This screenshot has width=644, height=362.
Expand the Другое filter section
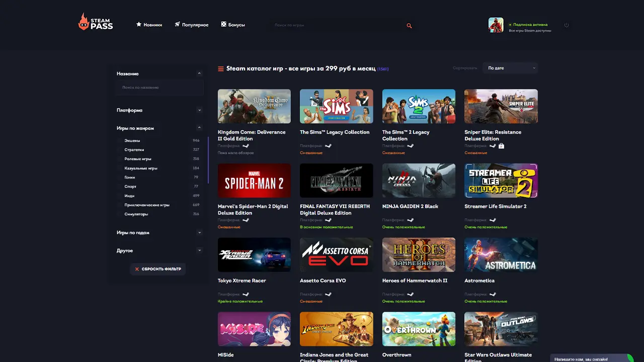[x=199, y=250]
